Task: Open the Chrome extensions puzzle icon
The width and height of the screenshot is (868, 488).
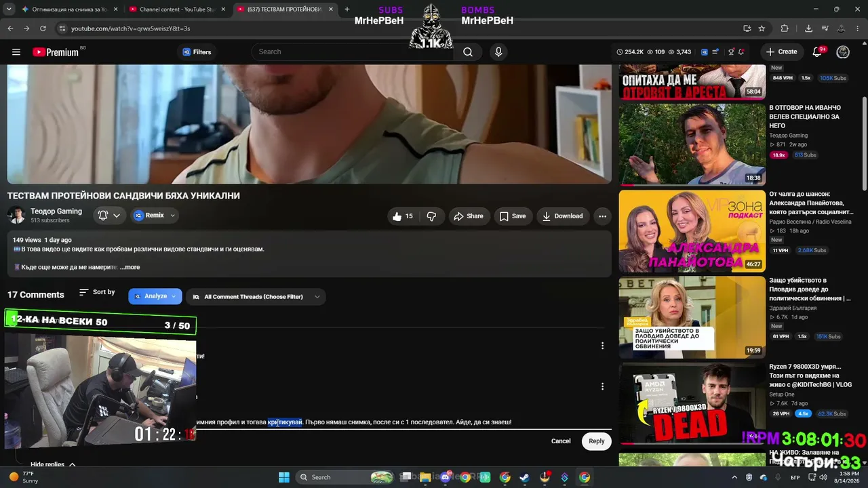Action: [785, 28]
